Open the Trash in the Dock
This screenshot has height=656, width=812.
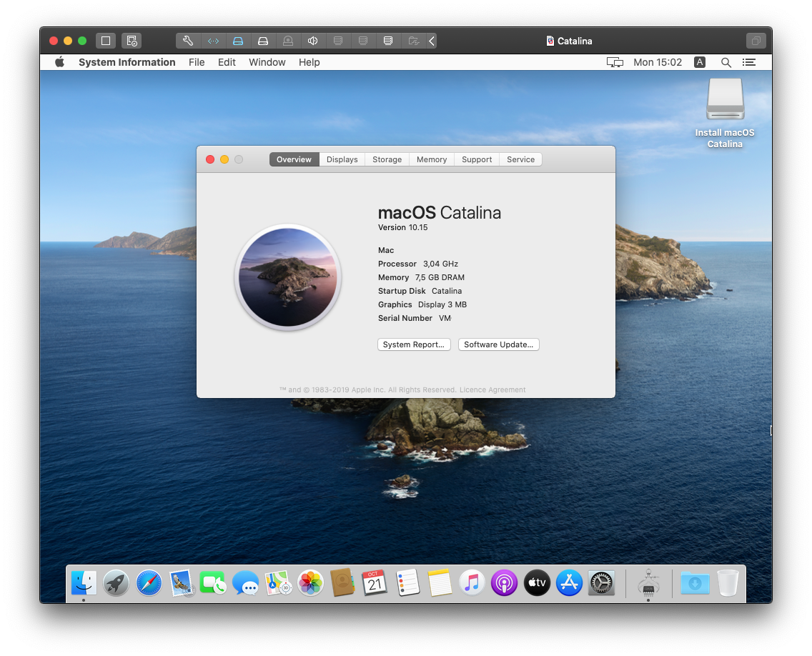click(728, 583)
